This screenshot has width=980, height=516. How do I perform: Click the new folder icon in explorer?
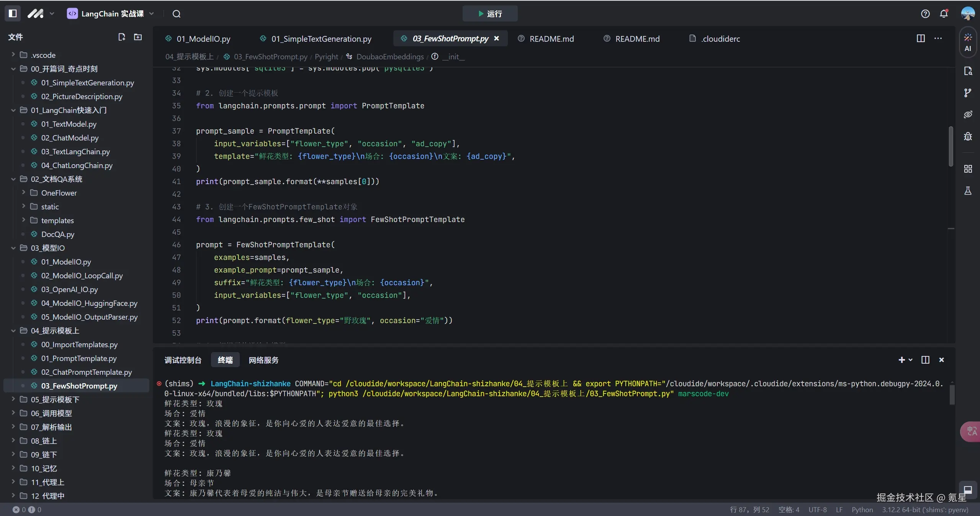(138, 37)
